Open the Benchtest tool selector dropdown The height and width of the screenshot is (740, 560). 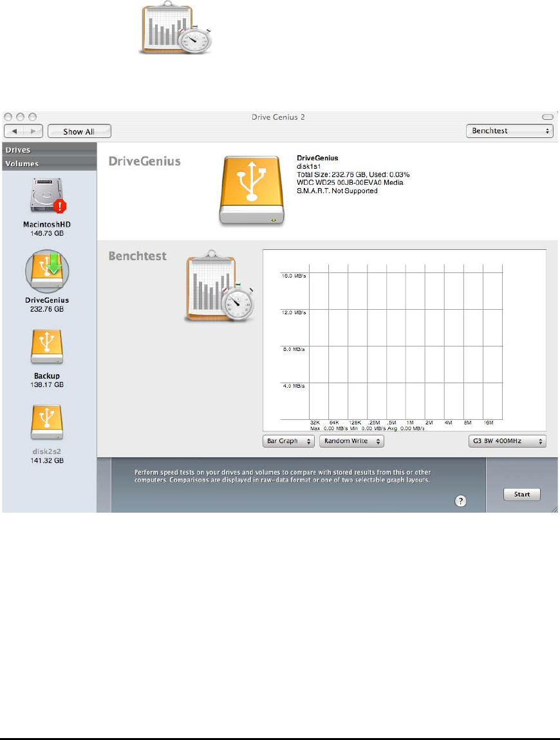509,131
